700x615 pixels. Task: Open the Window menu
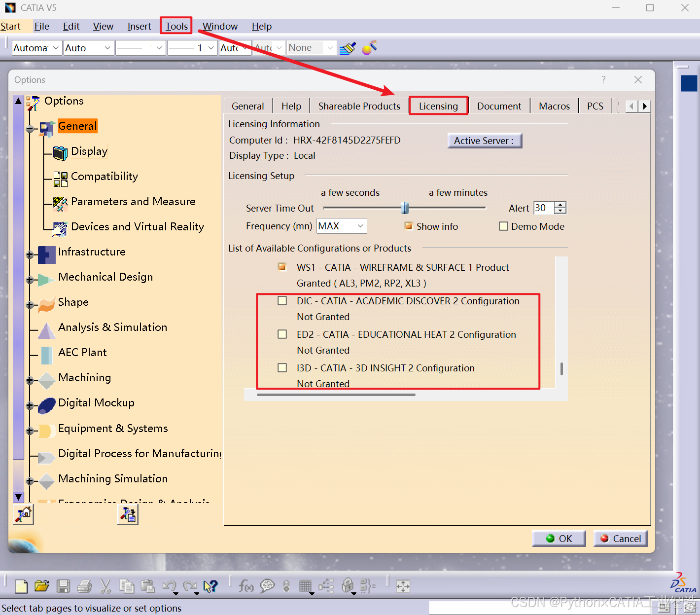click(220, 26)
